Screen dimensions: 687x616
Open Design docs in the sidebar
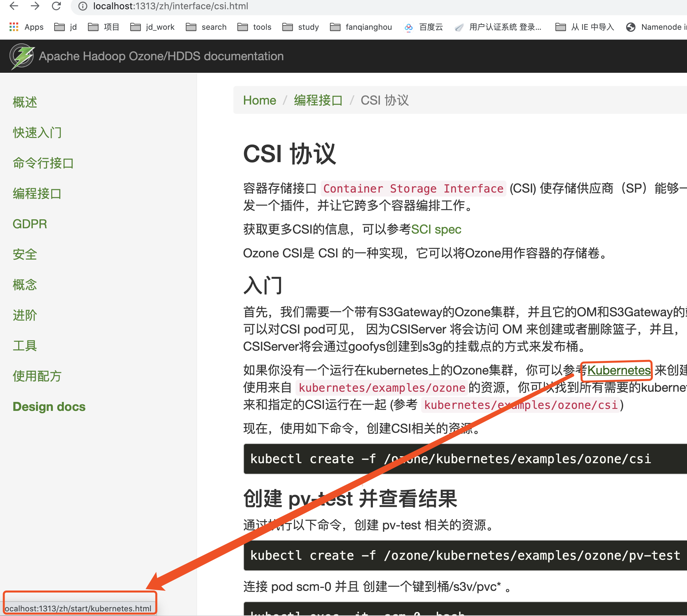point(49,407)
